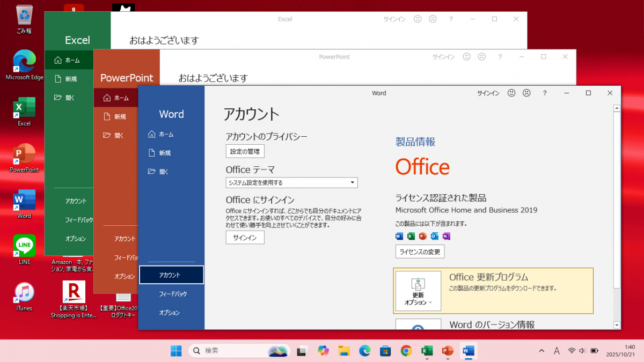644x362 pixels.
Task: Click the Manage Settings privacy button
Action: (x=245, y=151)
